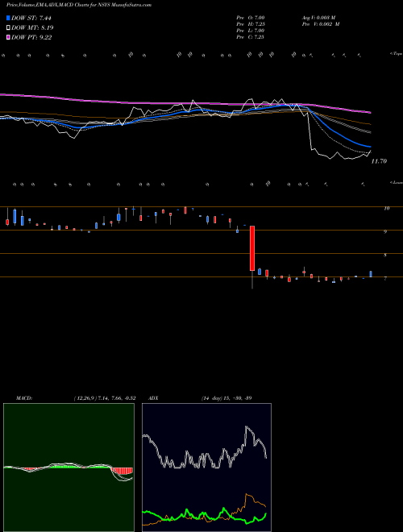Click the orange -DI line peak in ADX panel

(247, 496)
